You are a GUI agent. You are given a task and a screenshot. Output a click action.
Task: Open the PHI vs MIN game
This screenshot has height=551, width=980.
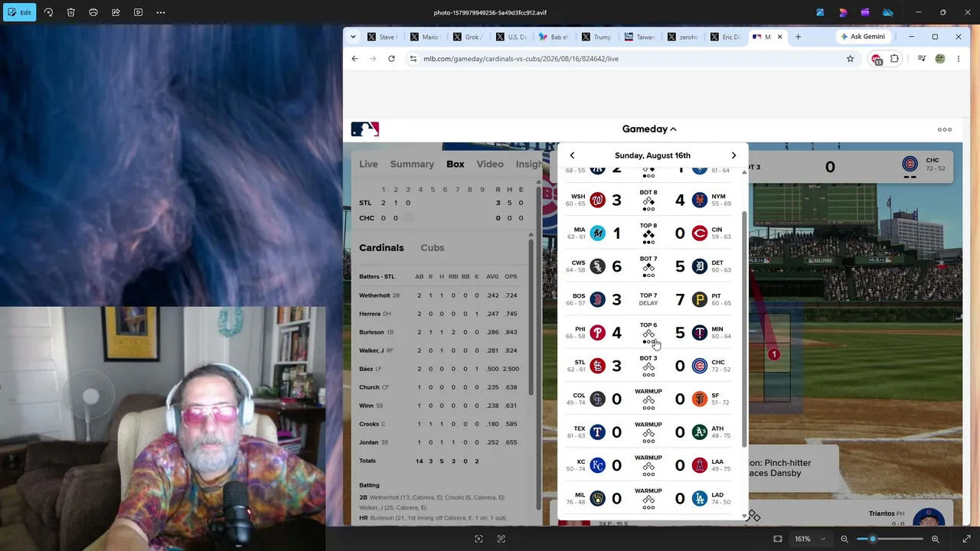tap(648, 333)
